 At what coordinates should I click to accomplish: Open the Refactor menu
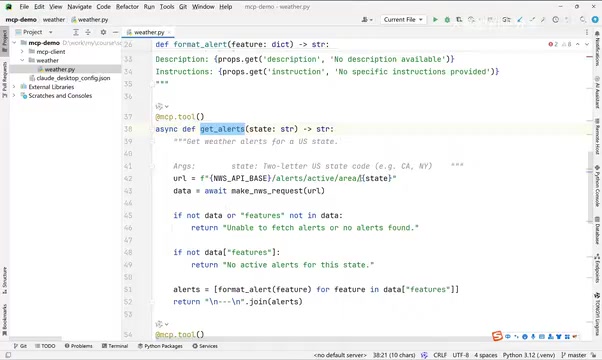coord(127,7)
